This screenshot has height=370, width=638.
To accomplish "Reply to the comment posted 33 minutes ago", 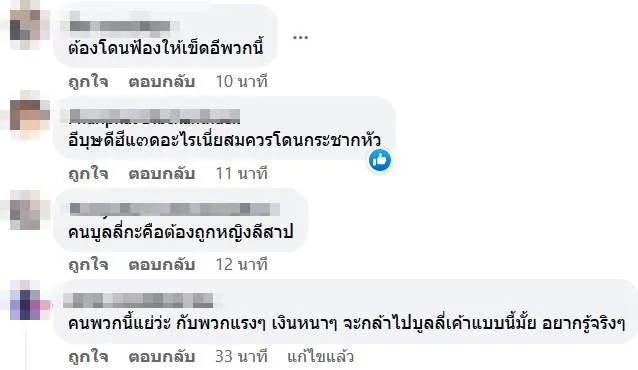I will 162,357.
